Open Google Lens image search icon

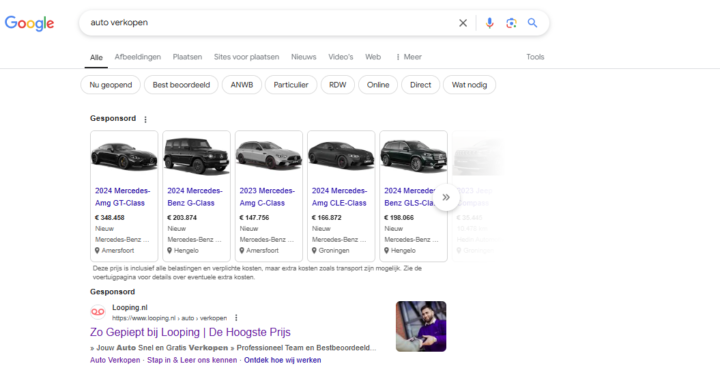tap(511, 23)
